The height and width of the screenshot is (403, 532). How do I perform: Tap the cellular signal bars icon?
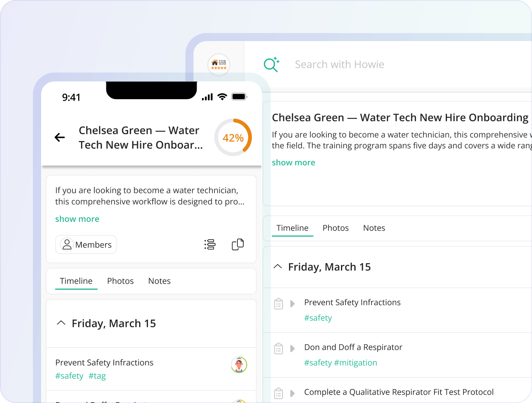207,97
